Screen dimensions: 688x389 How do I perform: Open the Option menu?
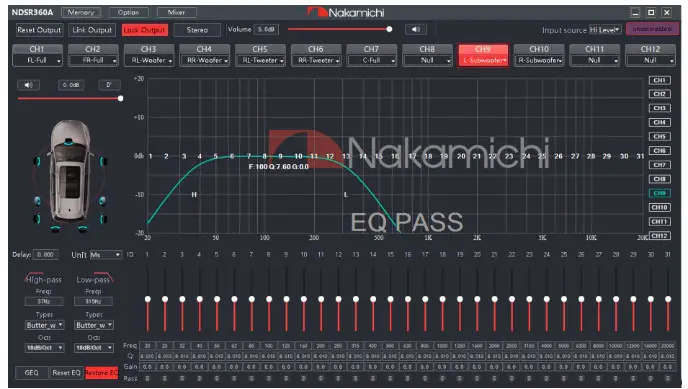tap(129, 12)
